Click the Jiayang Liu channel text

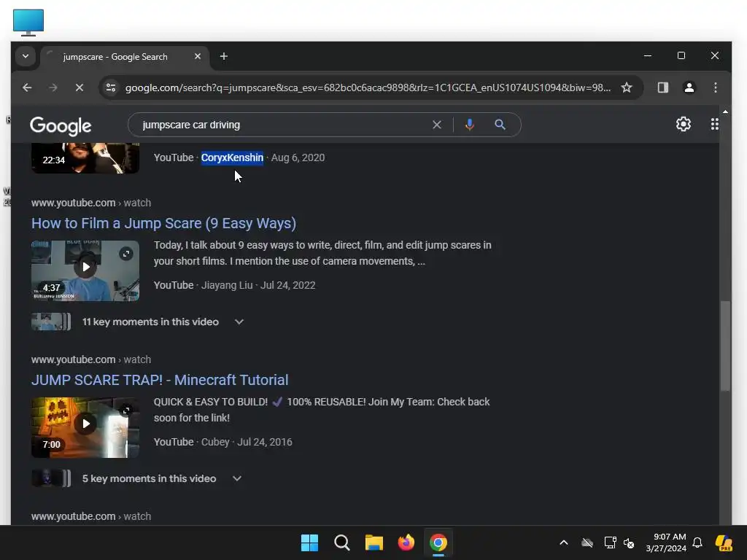pyautogui.click(x=227, y=285)
